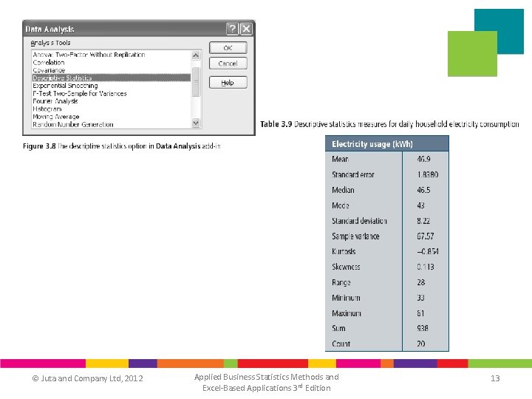Click the mean value 46.9

point(424,159)
